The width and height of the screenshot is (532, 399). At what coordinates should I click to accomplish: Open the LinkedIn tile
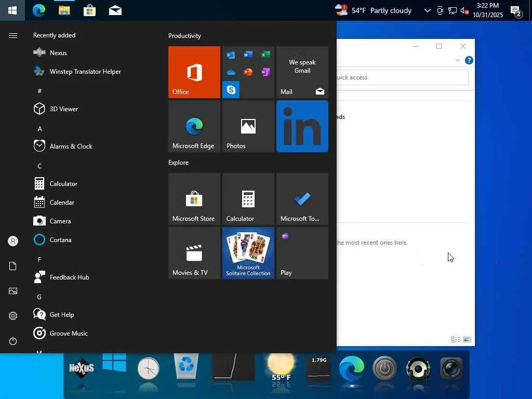[x=302, y=126]
